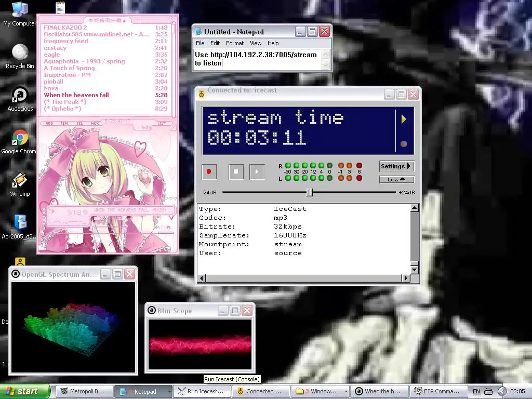The height and width of the screenshot is (399, 532).
Task: Select track When the heavens fall
Action: coord(105,96)
